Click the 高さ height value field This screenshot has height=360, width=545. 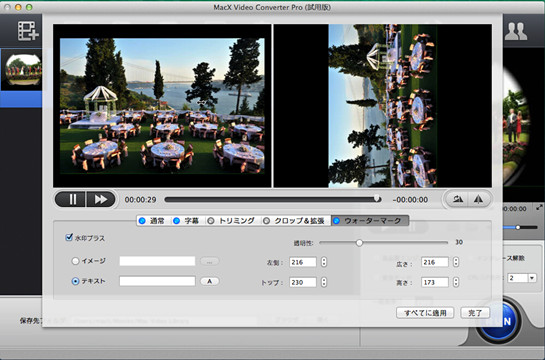(x=434, y=282)
